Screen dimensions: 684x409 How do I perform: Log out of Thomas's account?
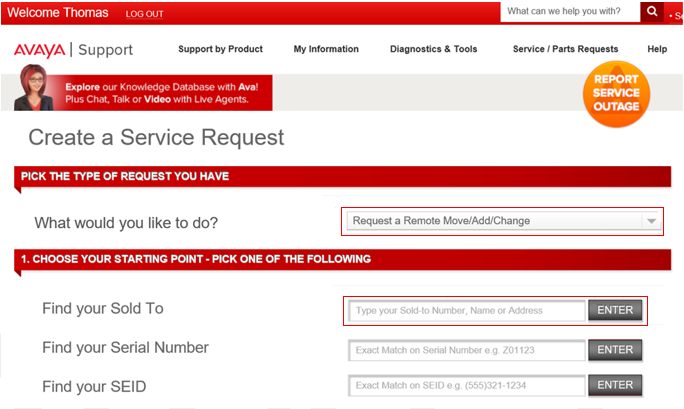(144, 14)
